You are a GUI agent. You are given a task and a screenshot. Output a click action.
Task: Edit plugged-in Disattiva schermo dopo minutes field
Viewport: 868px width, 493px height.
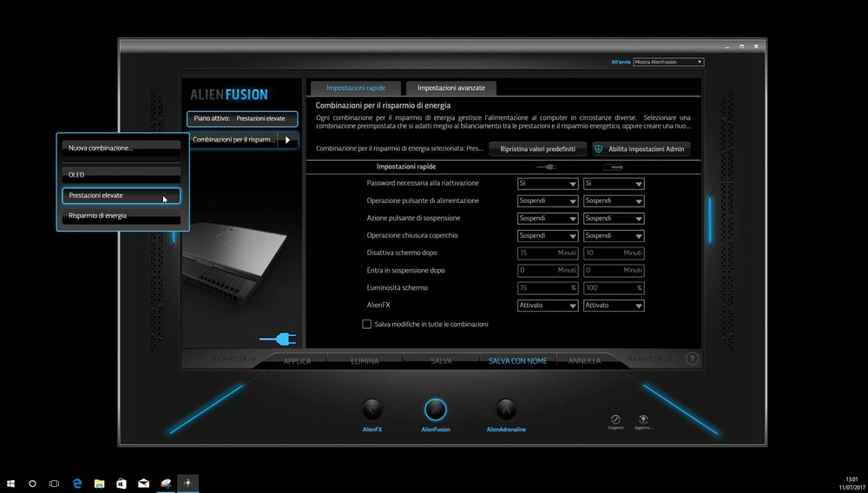[x=548, y=253]
